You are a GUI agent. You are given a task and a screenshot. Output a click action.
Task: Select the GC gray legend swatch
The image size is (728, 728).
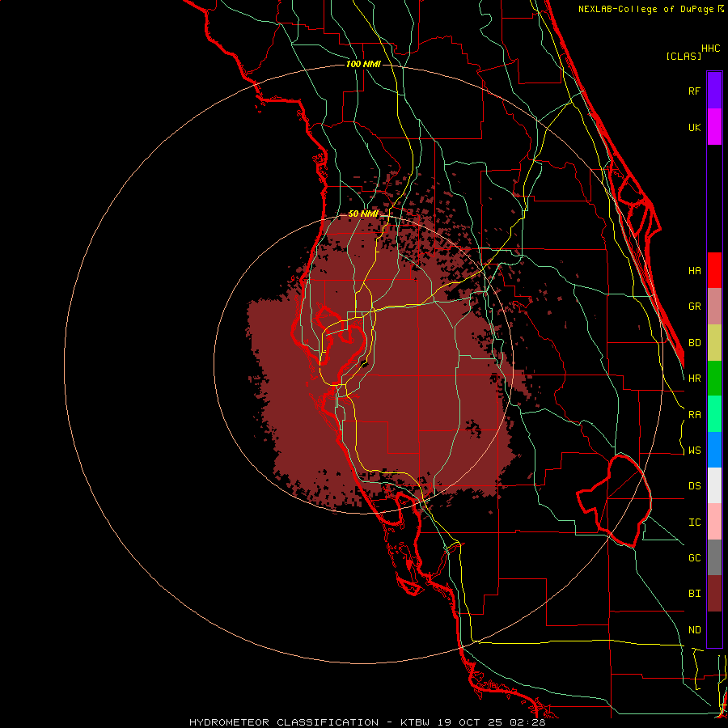click(x=714, y=557)
